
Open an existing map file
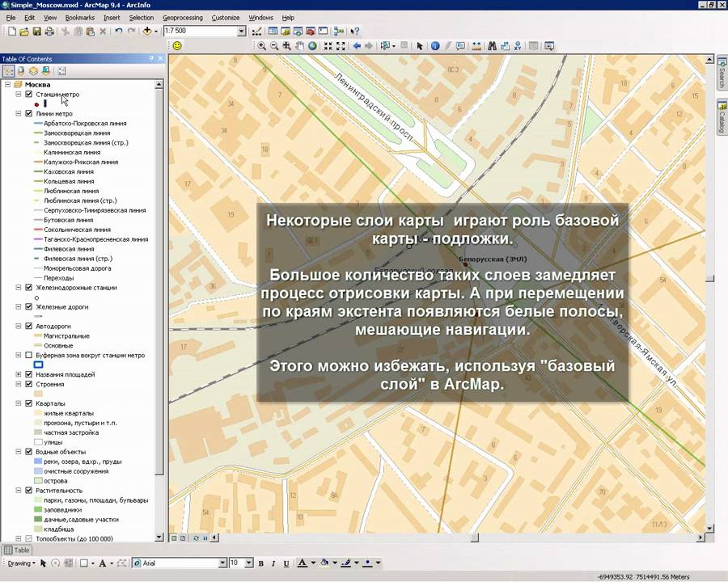(24, 32)
